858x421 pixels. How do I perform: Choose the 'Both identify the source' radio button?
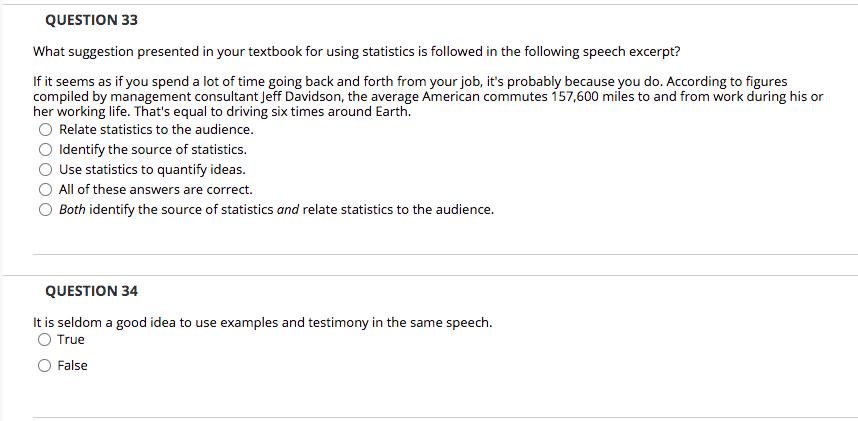[46, 210]
